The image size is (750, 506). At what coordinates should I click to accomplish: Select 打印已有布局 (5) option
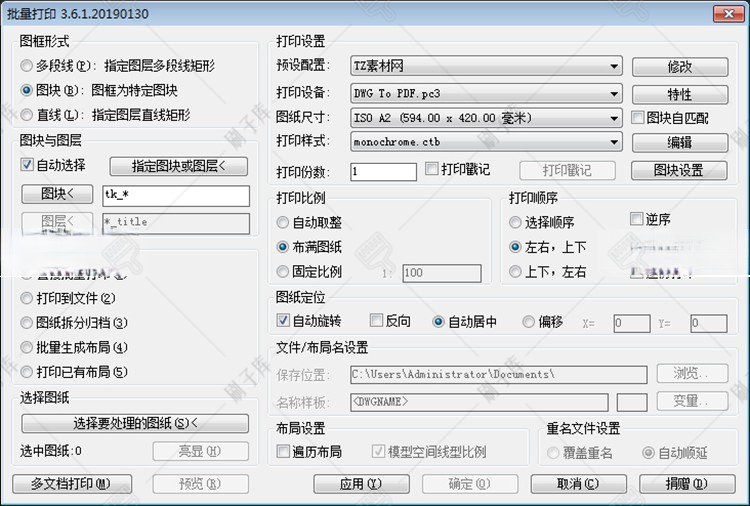coord(27,372)
